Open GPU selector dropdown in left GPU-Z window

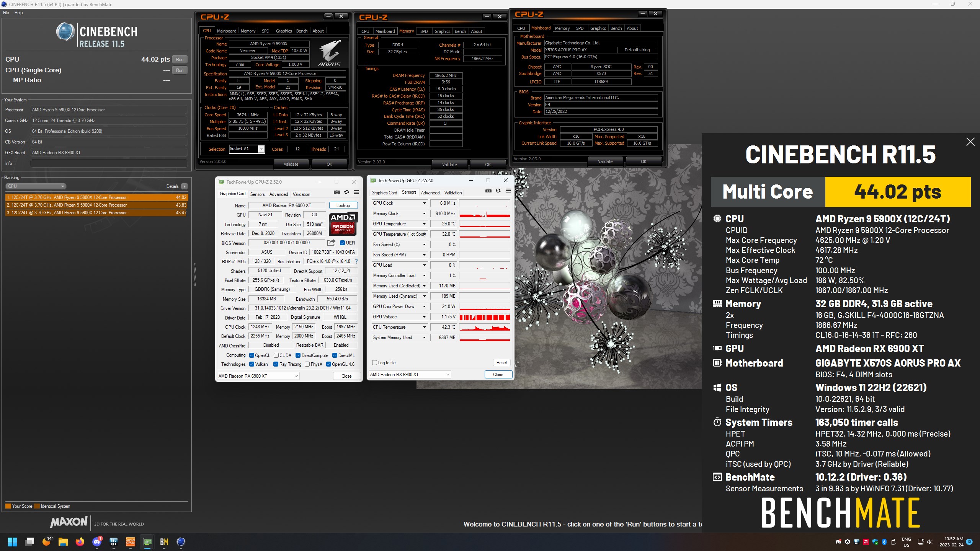click(x=258, y=376)
